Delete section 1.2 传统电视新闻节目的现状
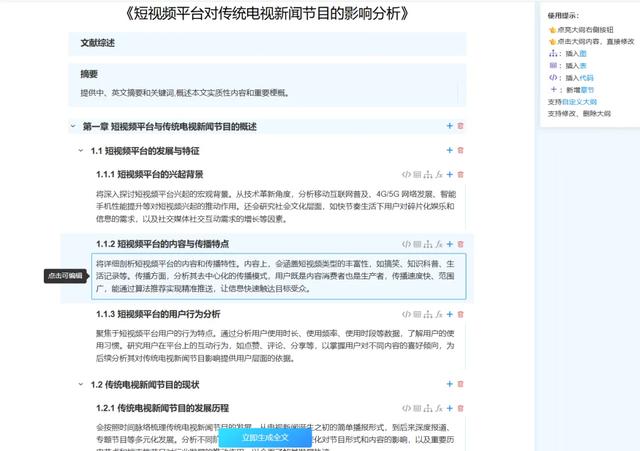The height and width of the screenshot is (451, 640). (460, 384)
